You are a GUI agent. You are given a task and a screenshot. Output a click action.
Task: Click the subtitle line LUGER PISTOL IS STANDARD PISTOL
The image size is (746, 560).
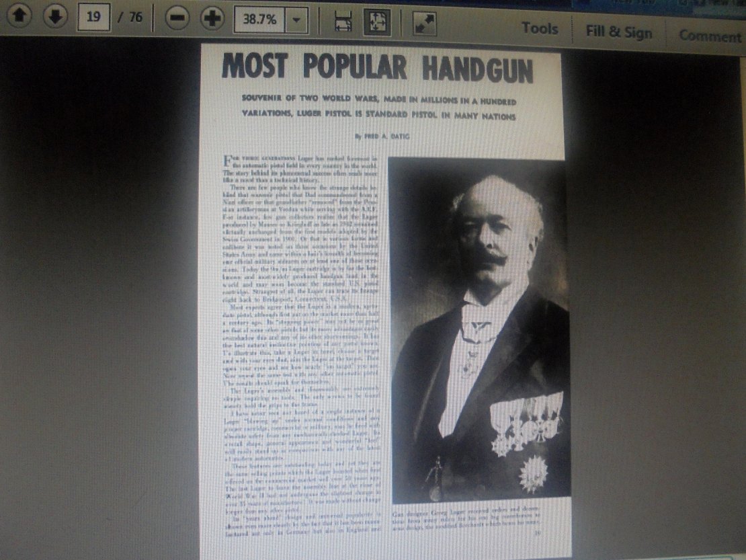pos(378,114)
